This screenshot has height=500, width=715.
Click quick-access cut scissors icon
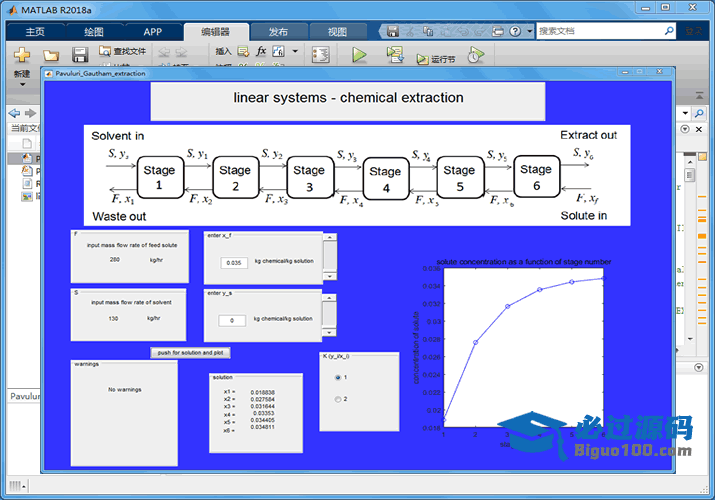coord(410,31)
